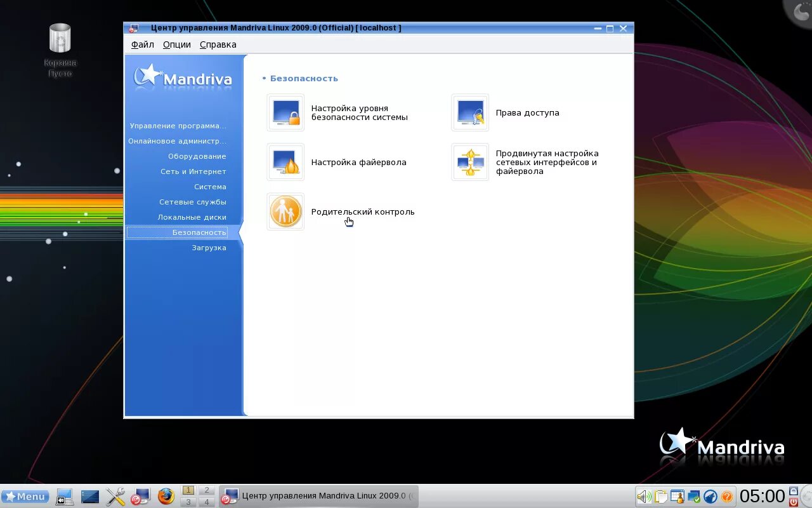
Task: Open the Родительский контроль parental control icon
Action: (285, 211)
